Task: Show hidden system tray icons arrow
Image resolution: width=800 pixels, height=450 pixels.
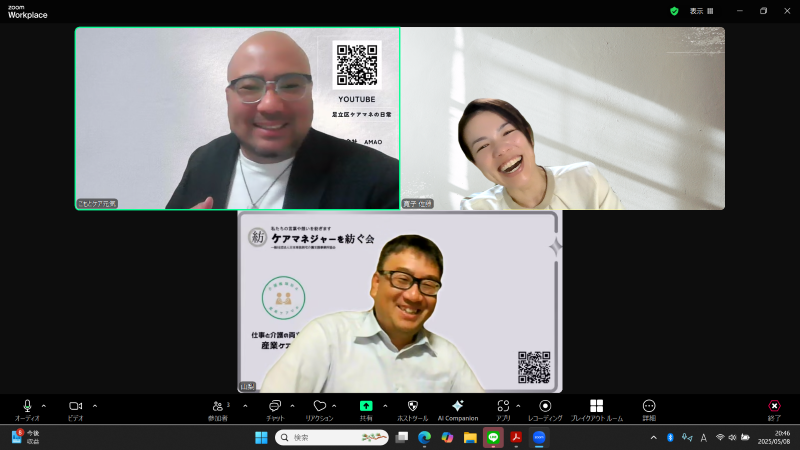Action: click(654, 438)
